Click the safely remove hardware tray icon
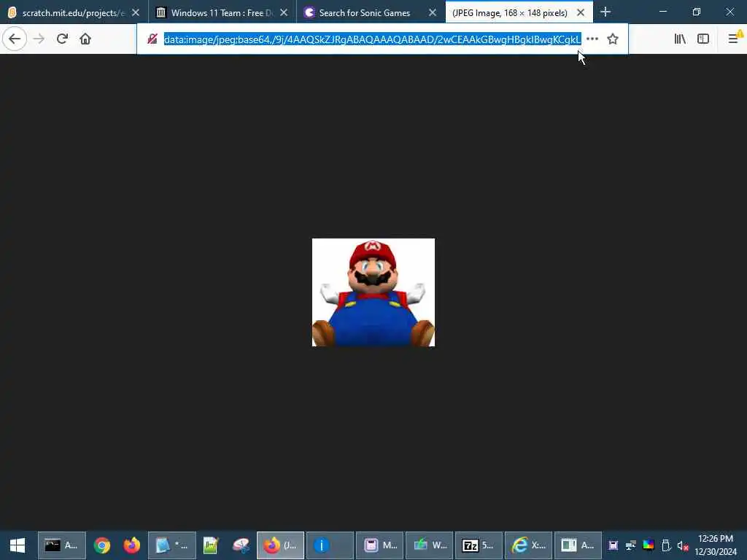The image size is (747, 560). pyautogui.click(x=666, y=545)
